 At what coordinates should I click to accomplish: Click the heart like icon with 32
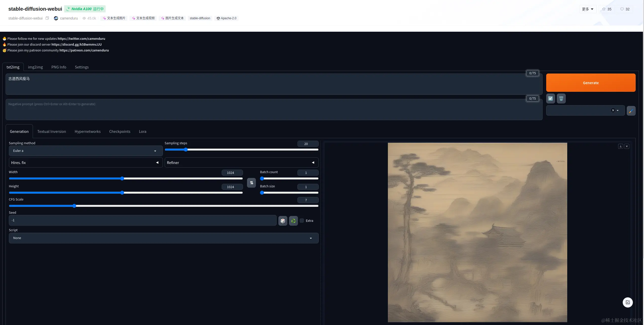tap(625, 9)
